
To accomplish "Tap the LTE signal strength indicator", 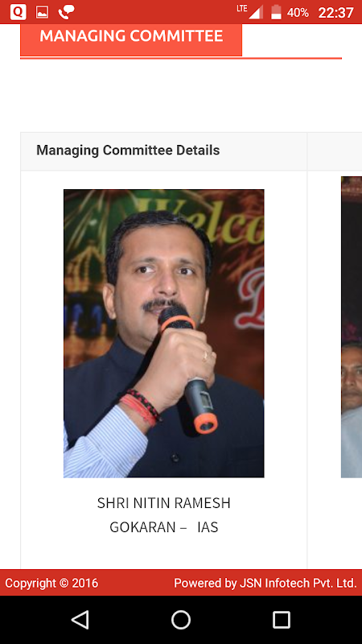I will pyautogui.click(x=250, y=12).
